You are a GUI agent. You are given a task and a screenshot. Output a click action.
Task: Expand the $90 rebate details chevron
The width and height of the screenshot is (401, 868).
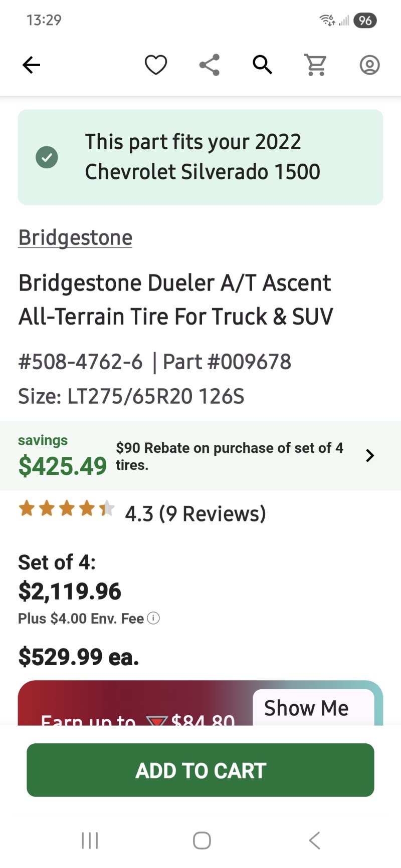(370, 456)
